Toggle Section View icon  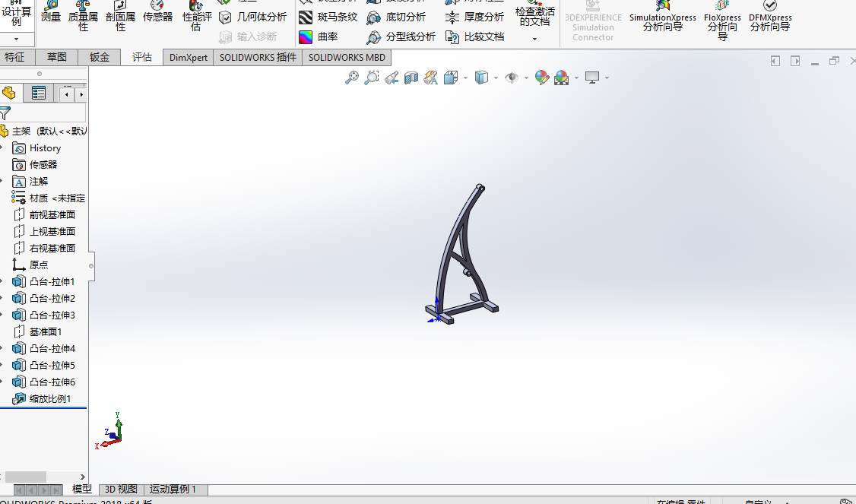(x=411, y=78)
